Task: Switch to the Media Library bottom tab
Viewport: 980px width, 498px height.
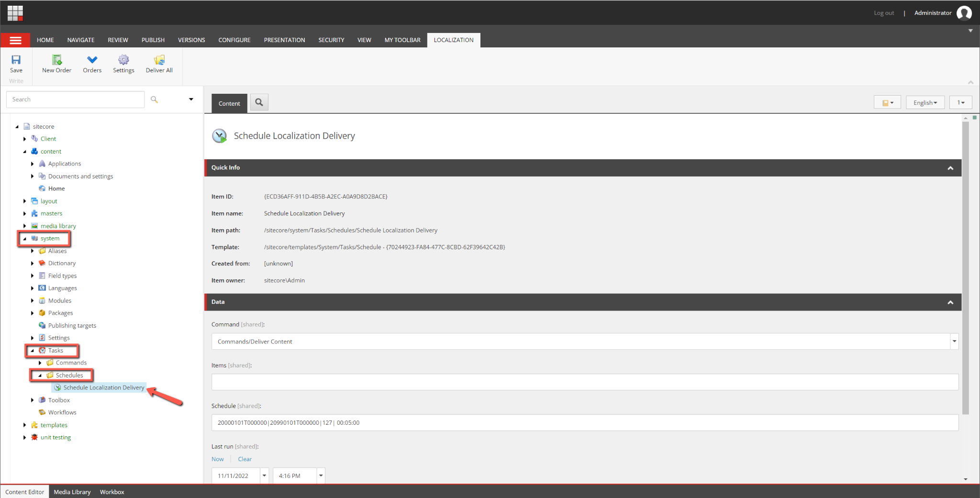Action: [x=72, y=492]
